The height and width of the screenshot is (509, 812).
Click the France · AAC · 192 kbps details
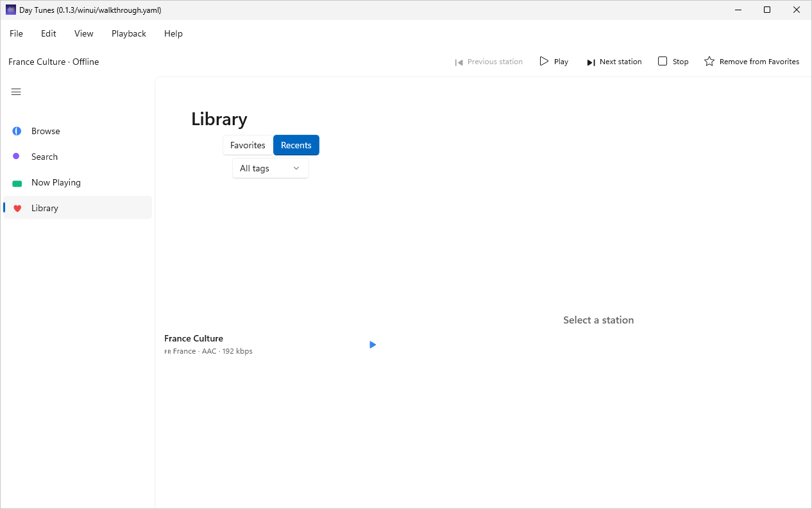pyautogui.click(x=208, y=351)
